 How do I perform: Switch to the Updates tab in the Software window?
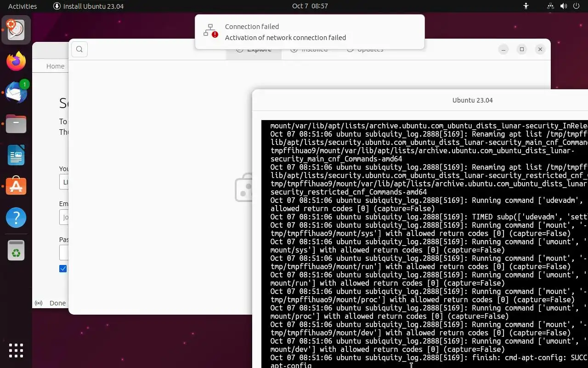[365, 50]
